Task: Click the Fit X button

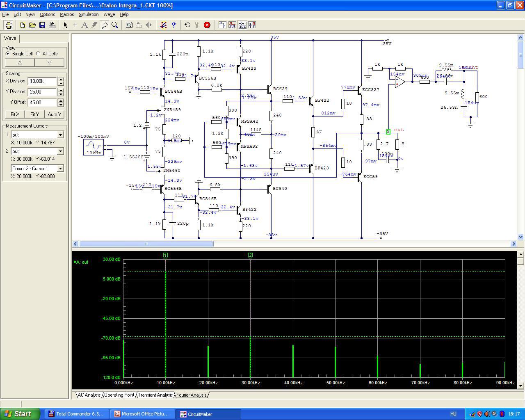Action: pos(15,114)
